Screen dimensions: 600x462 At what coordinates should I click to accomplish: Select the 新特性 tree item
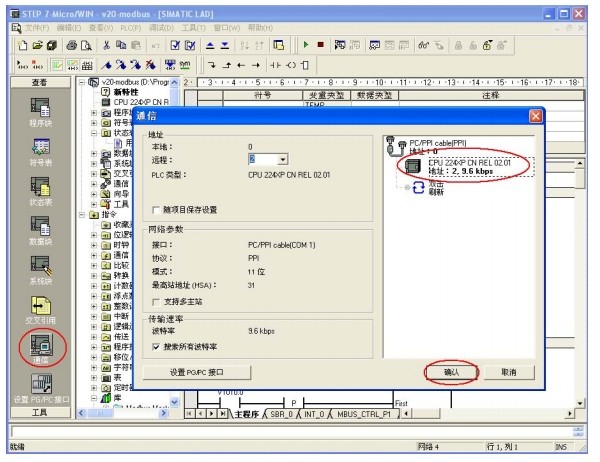(121, 92)
